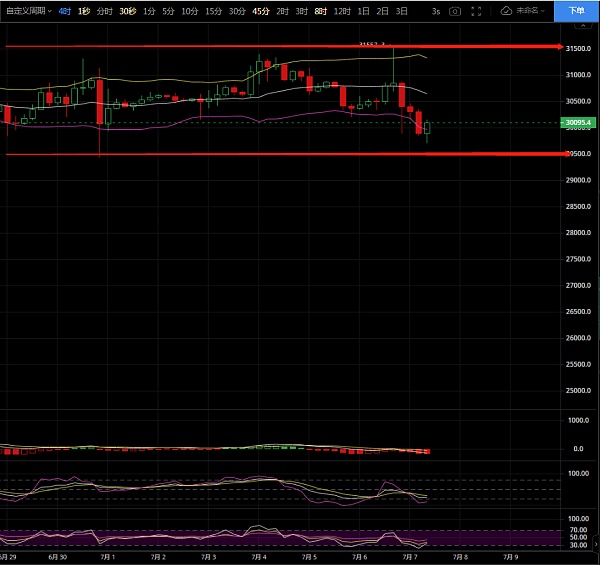
Task: Select the 30秒 timeframe
Action: (127, 10)
